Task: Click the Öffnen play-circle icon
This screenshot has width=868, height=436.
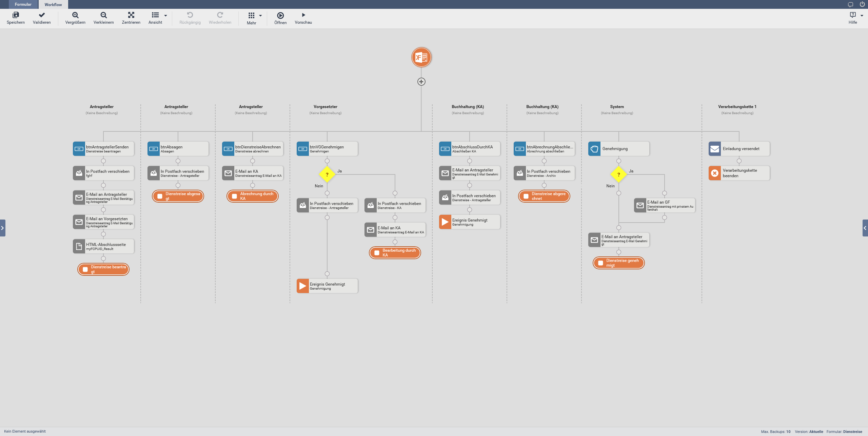Action: coord(280,16)
